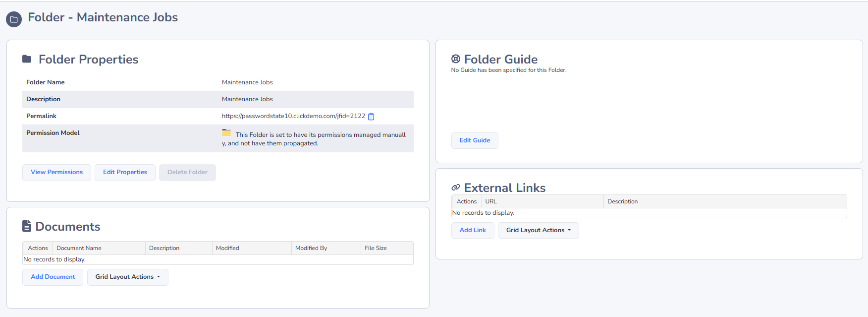Click the permalink URL text
Image resolution: width=868 pixels, height=317 pixels.
coord(293,116)
